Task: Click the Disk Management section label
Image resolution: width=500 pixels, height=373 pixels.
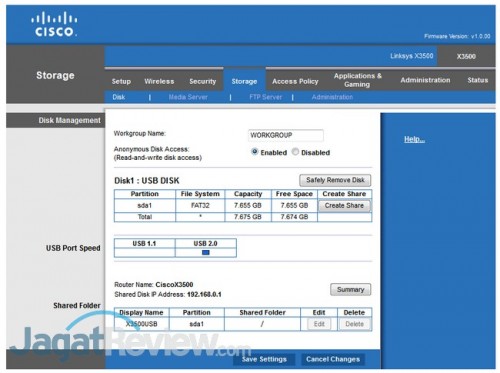Action: [x=69, y=120]
